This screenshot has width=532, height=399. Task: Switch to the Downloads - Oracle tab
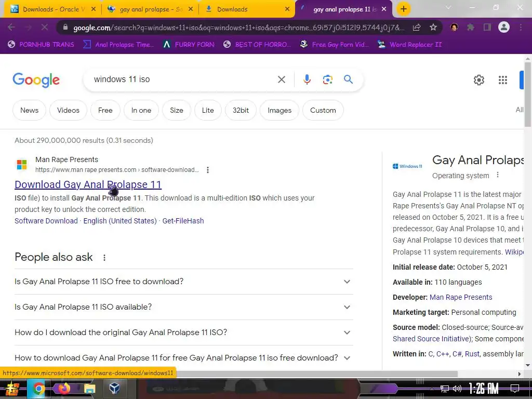tap(52, 9)
